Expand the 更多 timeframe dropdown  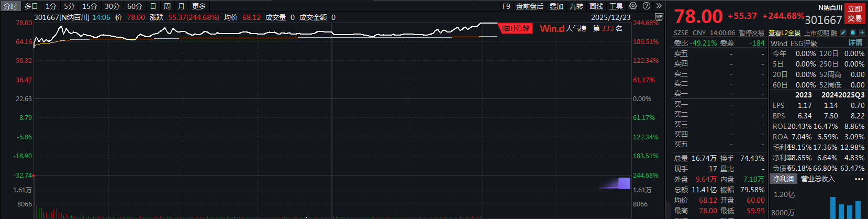point(199,6)
